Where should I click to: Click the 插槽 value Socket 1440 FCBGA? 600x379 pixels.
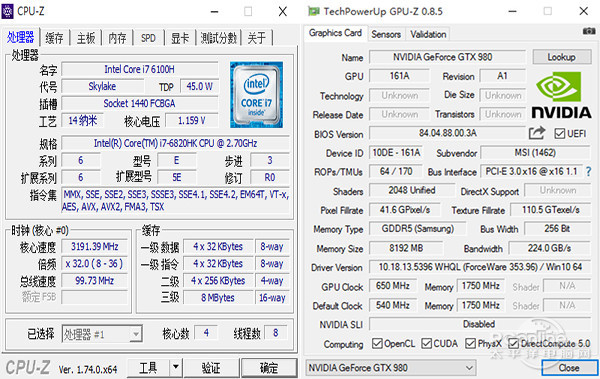[140, 103]
